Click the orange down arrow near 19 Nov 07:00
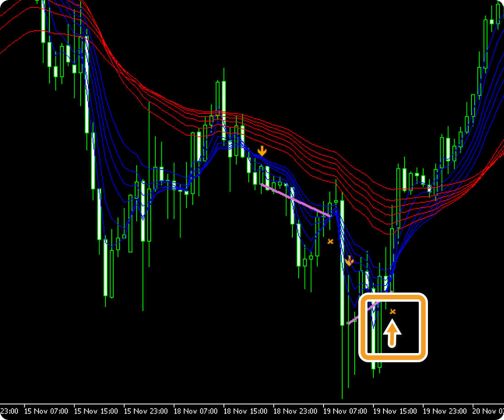504x420 pixels. [349, 261]
